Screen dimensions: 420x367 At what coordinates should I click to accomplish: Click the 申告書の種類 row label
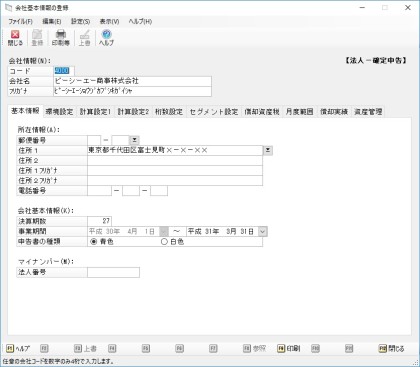pyautogui.click(x=52, y=242)
